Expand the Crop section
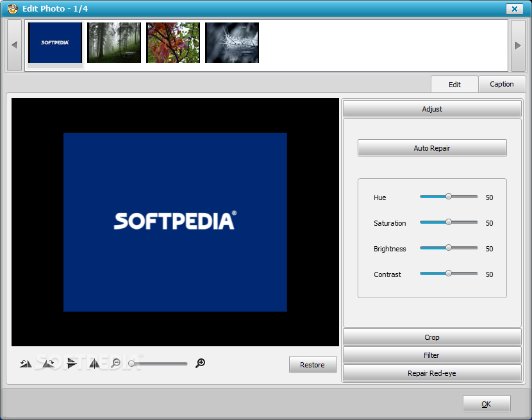The image size is (532, 420). click(432, 337)
